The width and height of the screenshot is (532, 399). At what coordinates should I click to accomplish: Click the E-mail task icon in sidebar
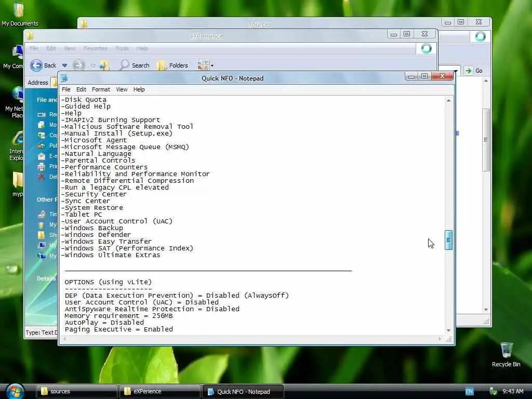pyautogui.click(x=42, y=156)
